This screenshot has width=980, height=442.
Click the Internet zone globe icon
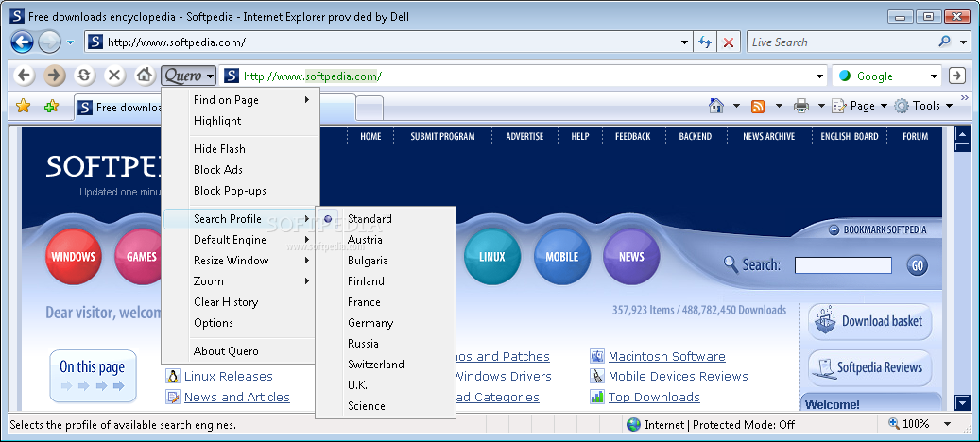pos(634,424)
